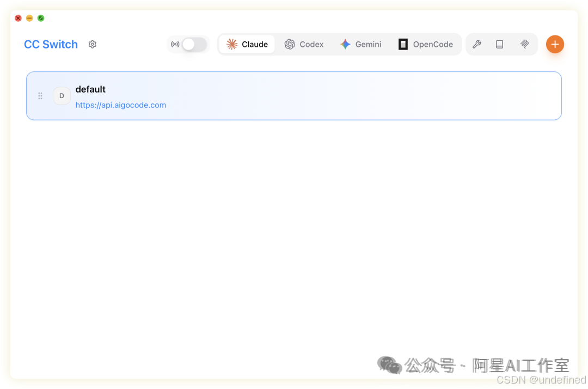The width and height of the screenshot is (588, 389).
Task: Close the window with red button
Action: pyautogui.click(x=18, y=18)
